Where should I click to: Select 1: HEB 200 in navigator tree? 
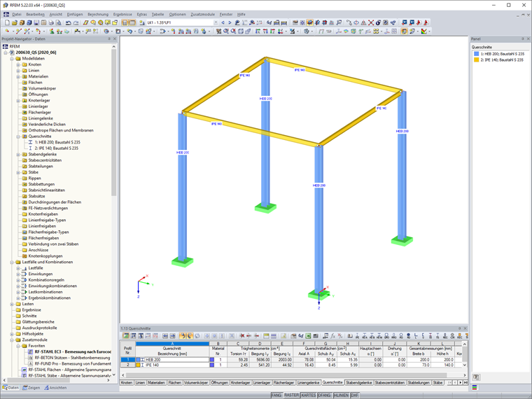(57, 143)
